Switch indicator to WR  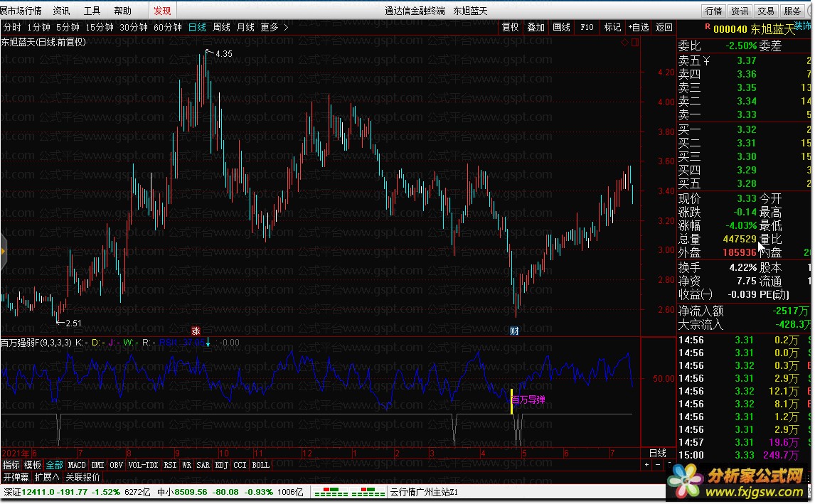pyautogui.click(x=186, y=464)
